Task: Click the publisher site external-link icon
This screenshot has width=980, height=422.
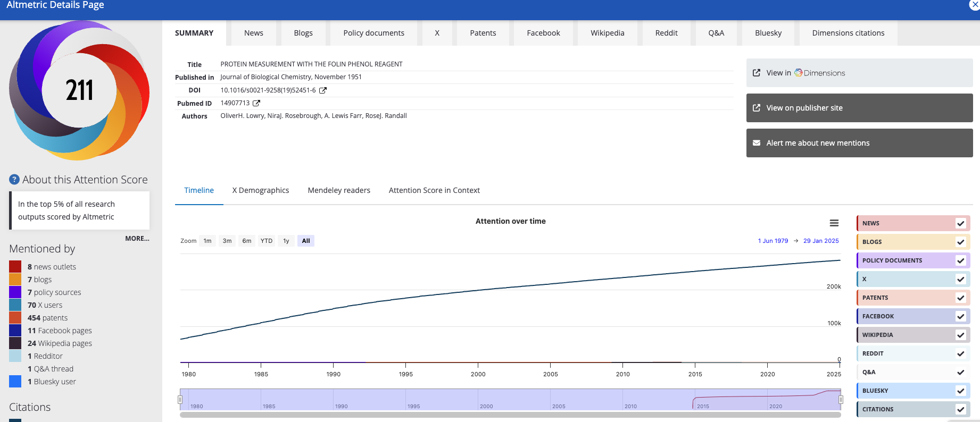Action: pos(757,108)
